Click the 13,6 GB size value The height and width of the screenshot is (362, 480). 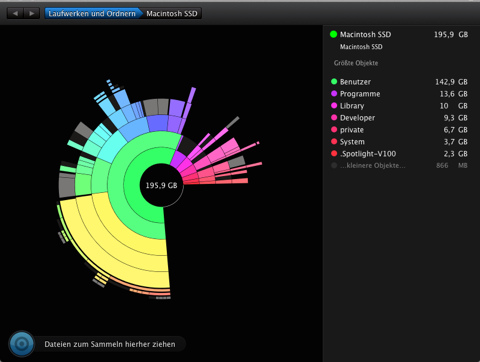pyautogui.click(x=453, y=94)
